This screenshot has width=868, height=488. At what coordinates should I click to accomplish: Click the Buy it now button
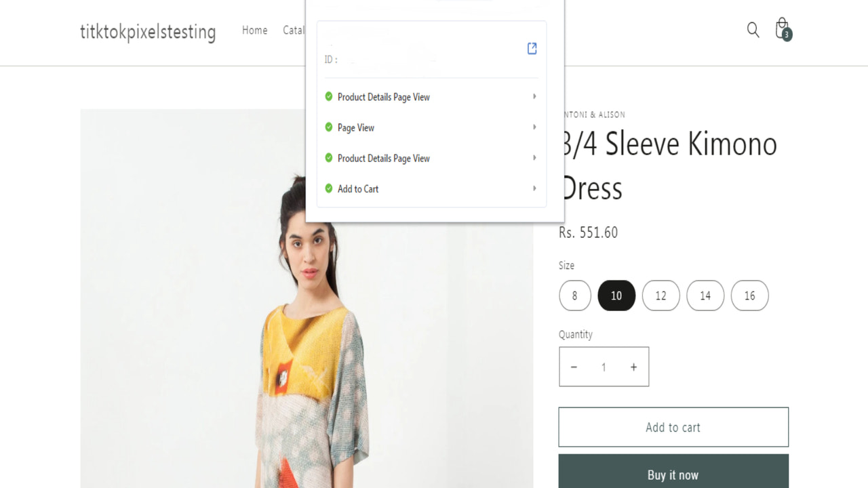tap(673, 474)
